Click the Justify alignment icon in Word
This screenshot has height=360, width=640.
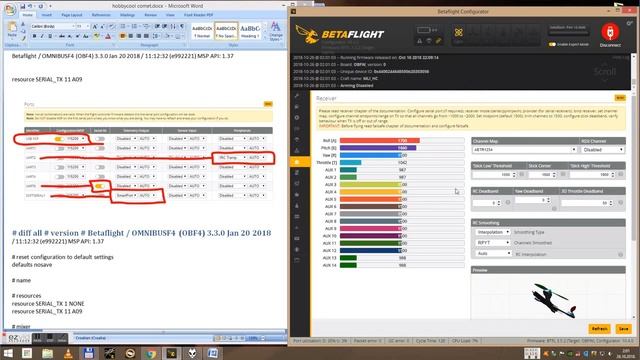(147, 36)
